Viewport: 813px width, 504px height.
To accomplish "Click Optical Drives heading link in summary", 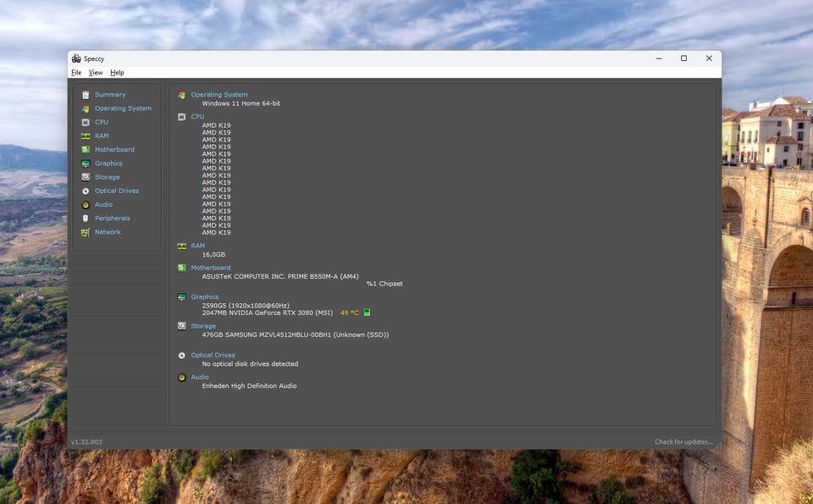I will coord(213,355).
